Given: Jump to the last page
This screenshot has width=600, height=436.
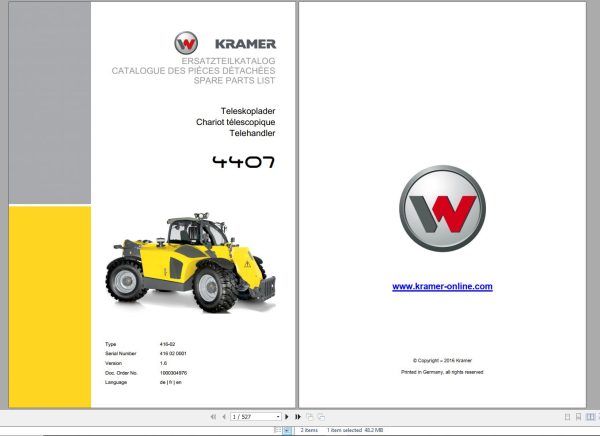Looking at the screenshot, I should [x=298, y=416].
